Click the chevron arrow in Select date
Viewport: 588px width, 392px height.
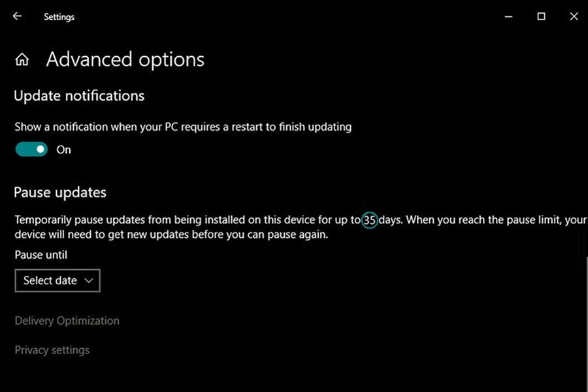89,281
